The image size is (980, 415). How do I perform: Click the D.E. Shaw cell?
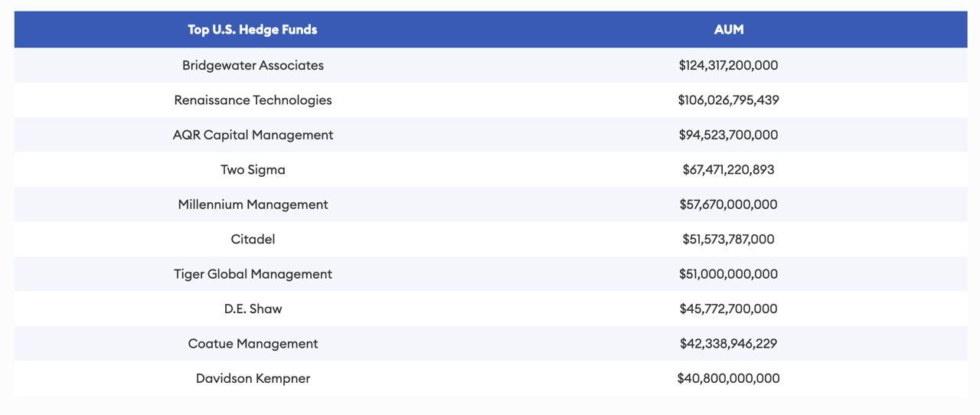tap(253, 309)
